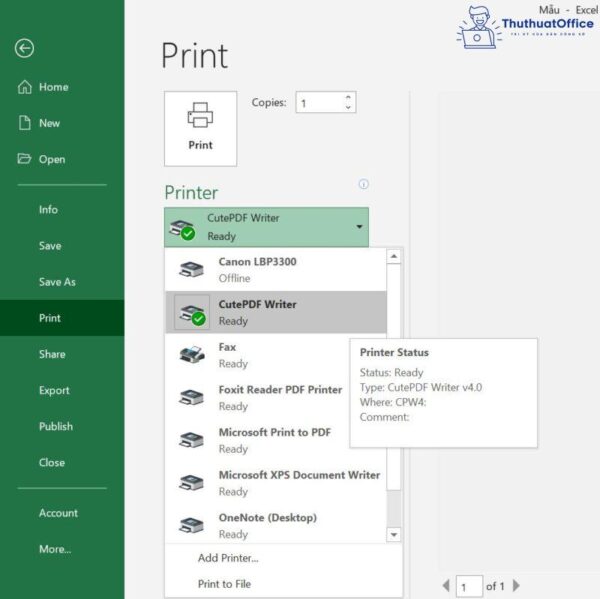This screenshot has width=600, height=599.
Task: Click the New label in sidebar
Action: (x=49, y=123)
